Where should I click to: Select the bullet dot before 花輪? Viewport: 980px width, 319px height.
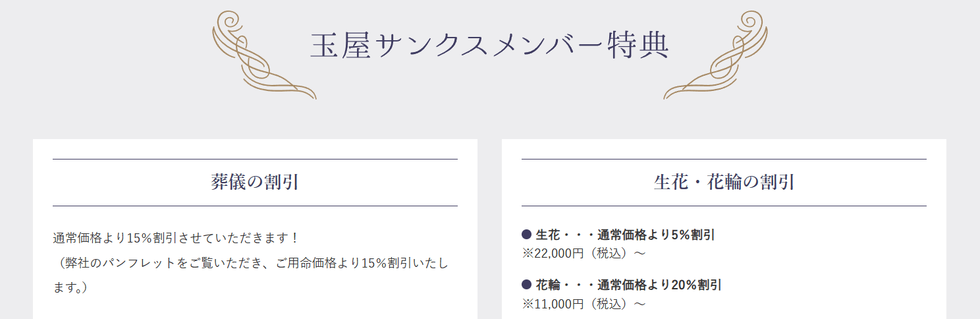point(526,285)
